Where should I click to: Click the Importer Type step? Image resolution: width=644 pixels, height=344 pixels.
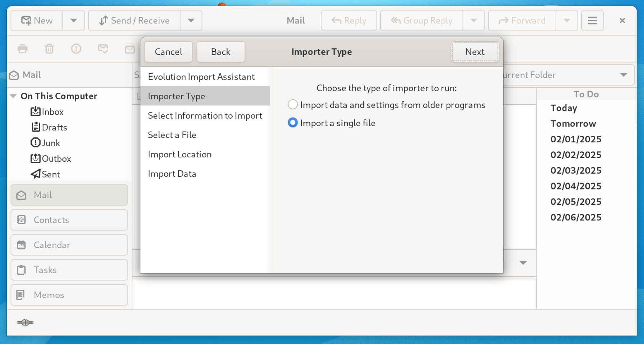[205, 96]
